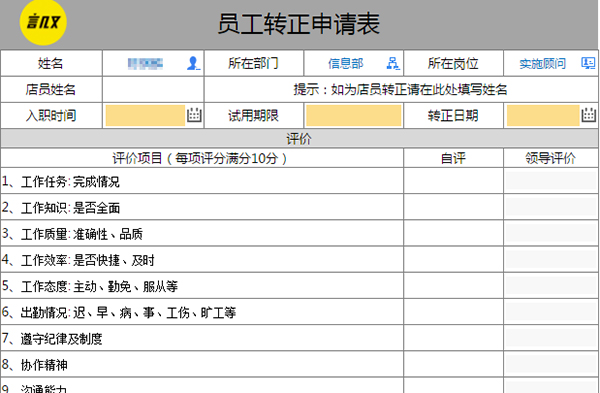The width and height of the screenshot is (600, 393).
Task: Click the 领导评价 field for 工作任务
Action: click(x=551, y=181)
